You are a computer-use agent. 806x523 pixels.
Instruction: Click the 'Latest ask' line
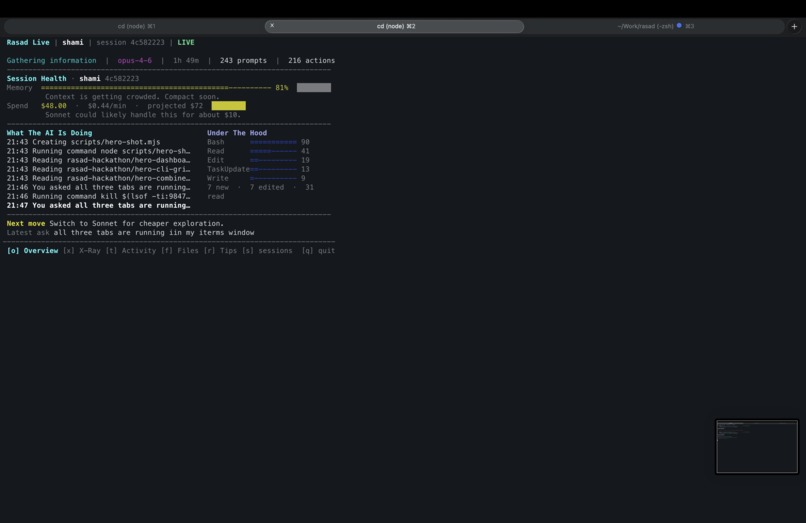click(131, 232)
